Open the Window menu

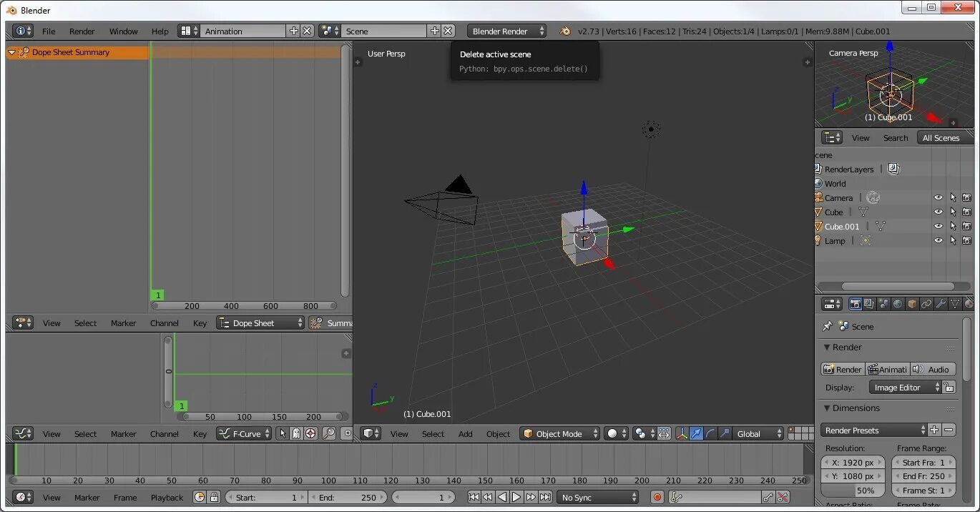pyautogui.click(x=123, y=31)
